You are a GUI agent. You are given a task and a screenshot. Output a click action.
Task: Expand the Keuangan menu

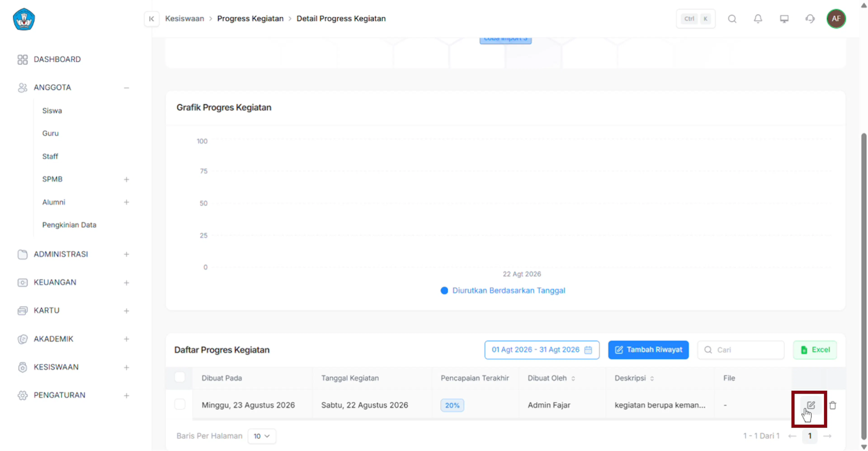[126, 283]
